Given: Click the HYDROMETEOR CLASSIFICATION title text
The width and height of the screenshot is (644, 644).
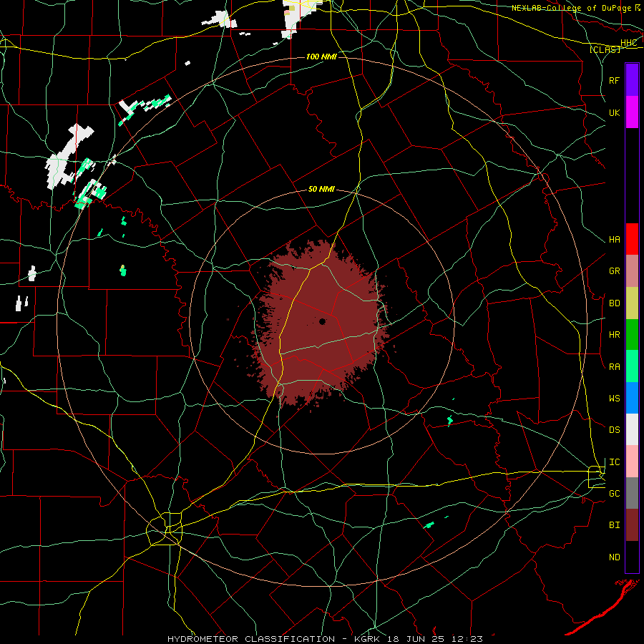Looking at the screenshot, I should pyautogui.click(x=251, y=639).
